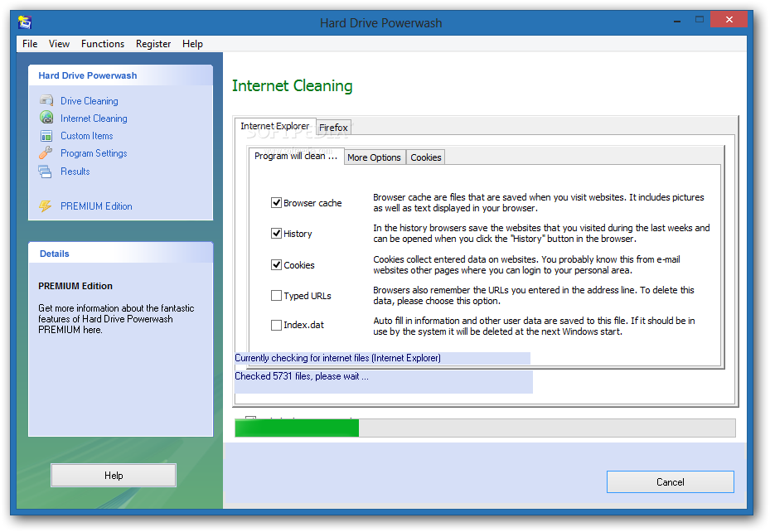This screenshot has width=770, height=532.
Task: Switch to the Firefox tab
Action: [333, 128]
